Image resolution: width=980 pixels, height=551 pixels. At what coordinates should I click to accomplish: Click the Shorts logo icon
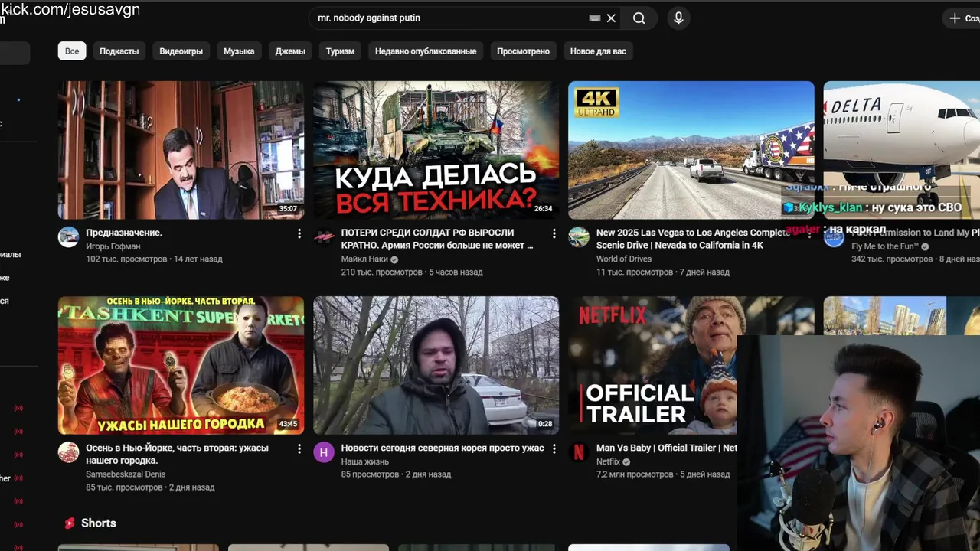pyautogui.click(x=70, y=523)
